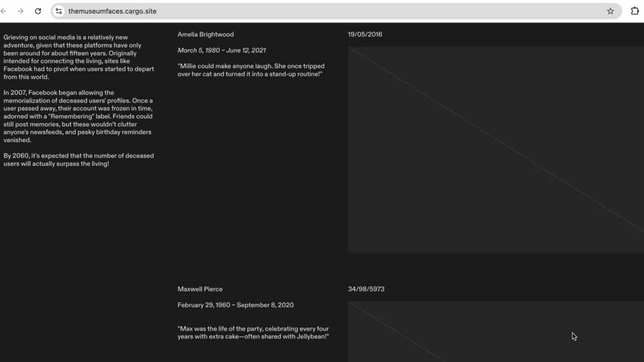Click the sentence starting By 2060
This screenshot has width=644, height=362.
[x=78, y=160]
